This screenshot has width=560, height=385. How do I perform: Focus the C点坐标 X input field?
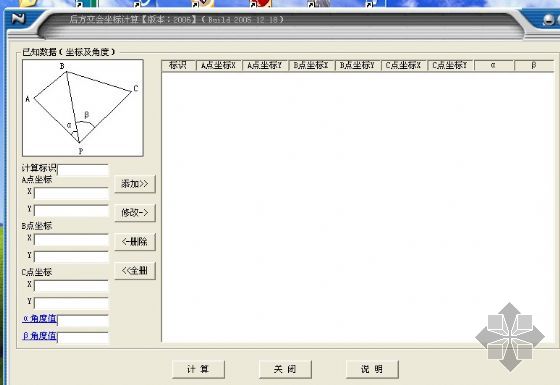(71, 285)
